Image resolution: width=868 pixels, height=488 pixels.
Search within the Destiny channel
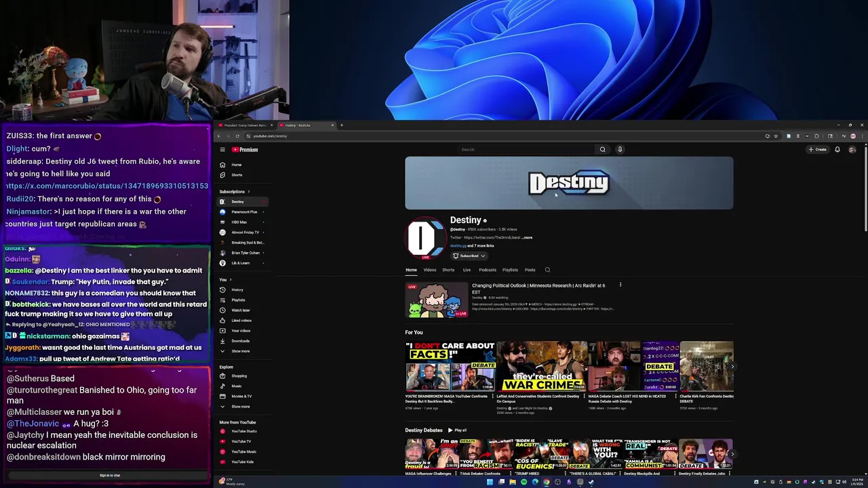(547, 270)
